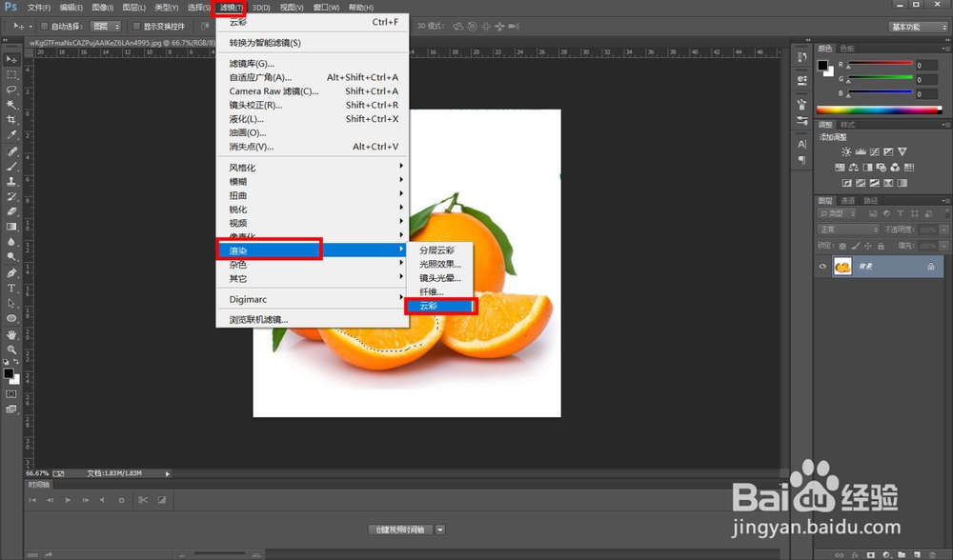Select the Pen tool
This screenshot has width=953, height=560.
pos(11,273)
